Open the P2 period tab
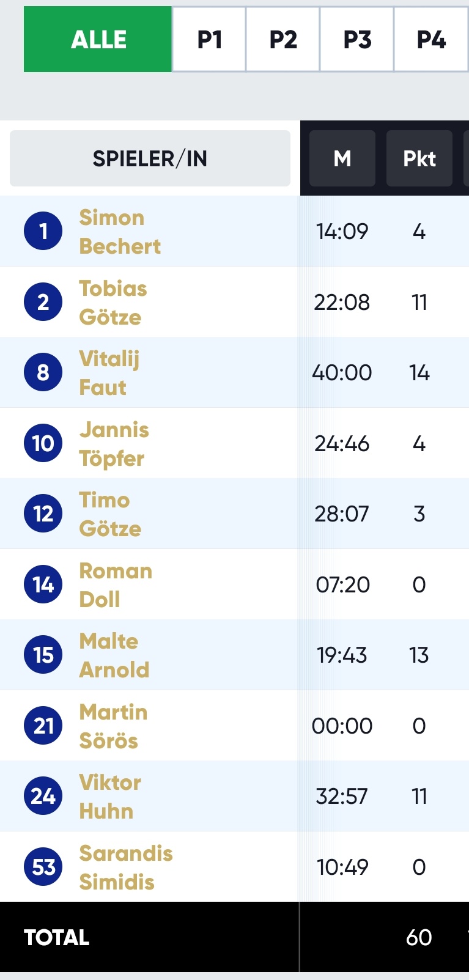 tap(283, 40)
